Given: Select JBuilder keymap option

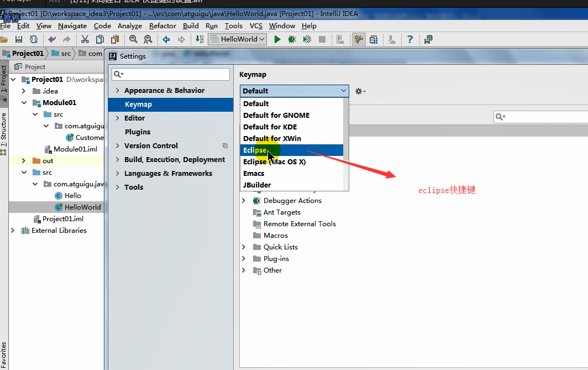Looking at the screenshot, I should [x=291, y=185].
